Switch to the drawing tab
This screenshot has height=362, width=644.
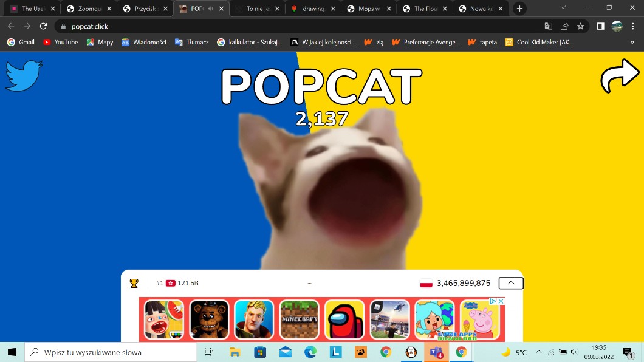pos(312,9)
